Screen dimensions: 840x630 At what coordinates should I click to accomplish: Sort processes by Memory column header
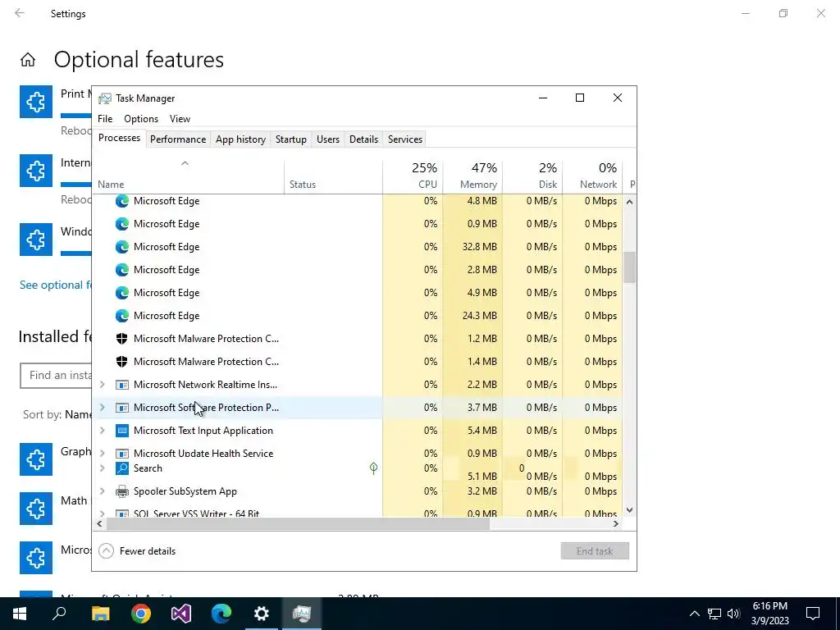point(472,176)
